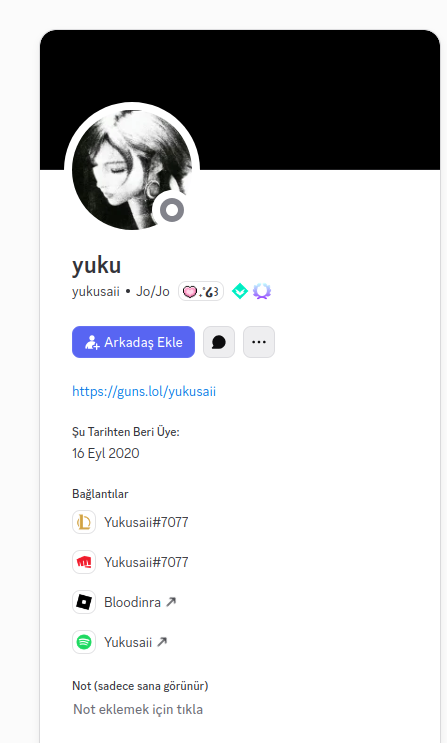The height and width of the screenshot is (743, 447).
Task: Click the teal diamond profile badge
Action: tap(240, 291)
